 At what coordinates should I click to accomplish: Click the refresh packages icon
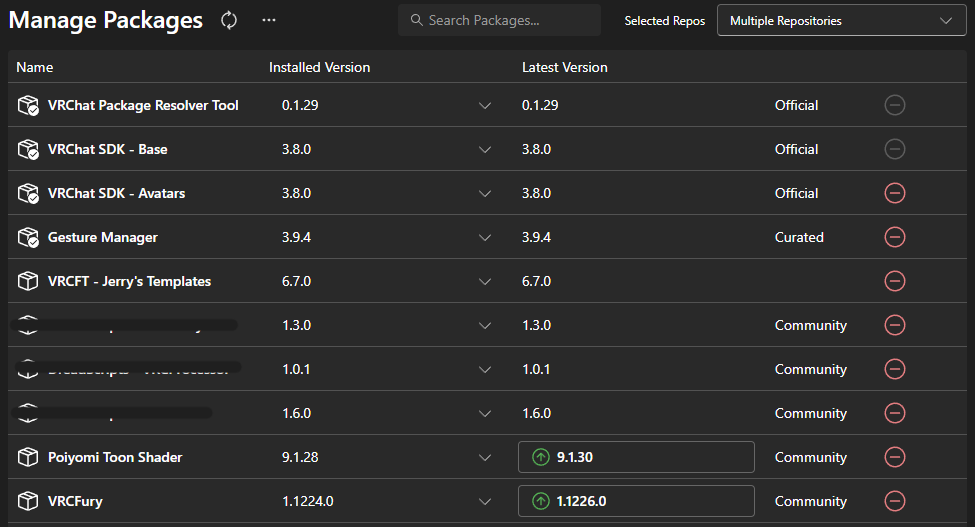tap(229, 21)
